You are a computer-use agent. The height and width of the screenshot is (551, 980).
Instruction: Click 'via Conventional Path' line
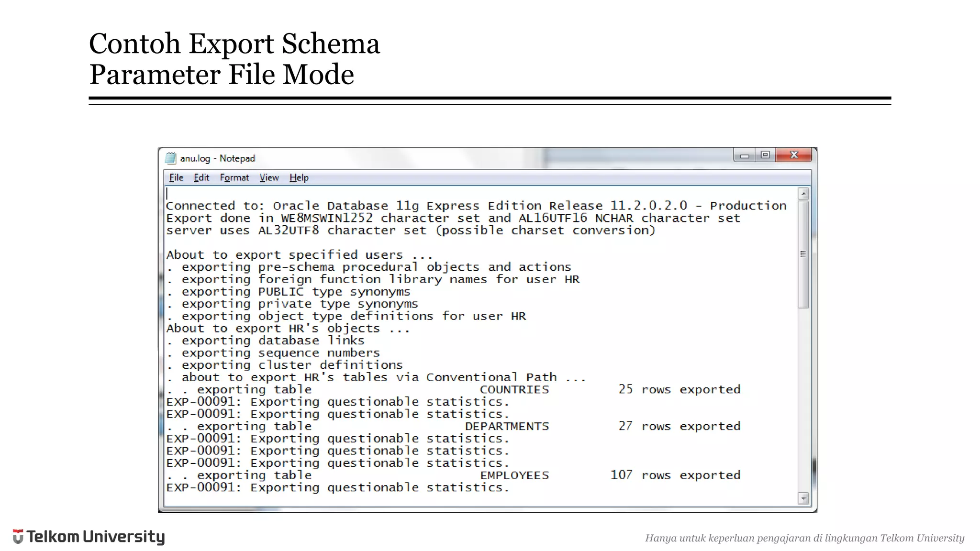pos(376,377)
